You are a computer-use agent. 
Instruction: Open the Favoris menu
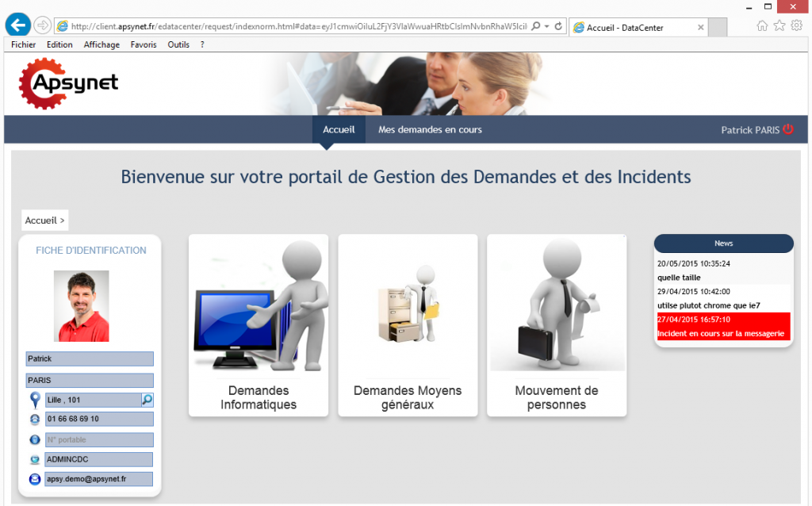(144, 44)
